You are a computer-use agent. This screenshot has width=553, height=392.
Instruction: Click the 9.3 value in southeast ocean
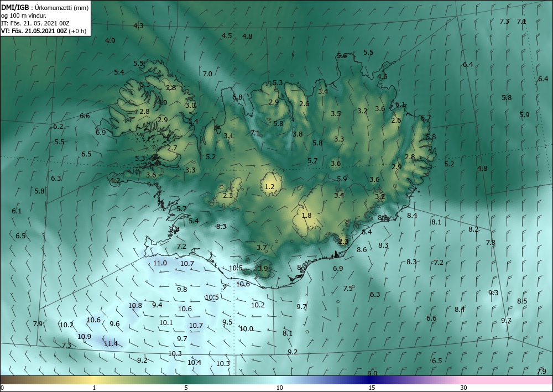493,293
